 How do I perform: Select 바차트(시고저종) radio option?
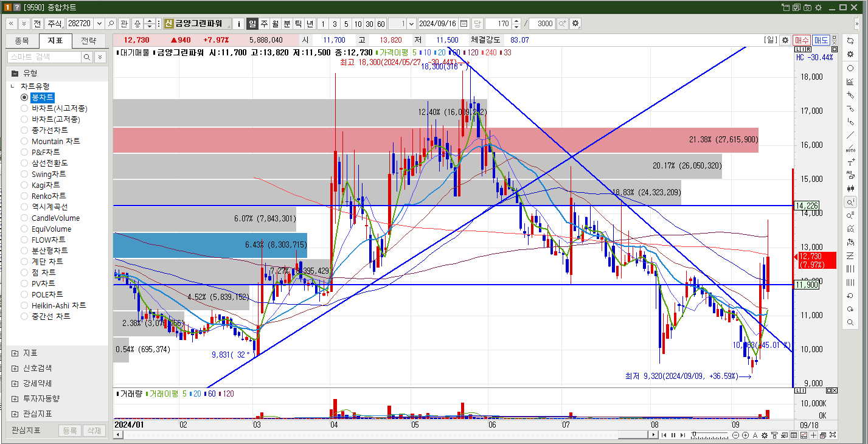25,108
